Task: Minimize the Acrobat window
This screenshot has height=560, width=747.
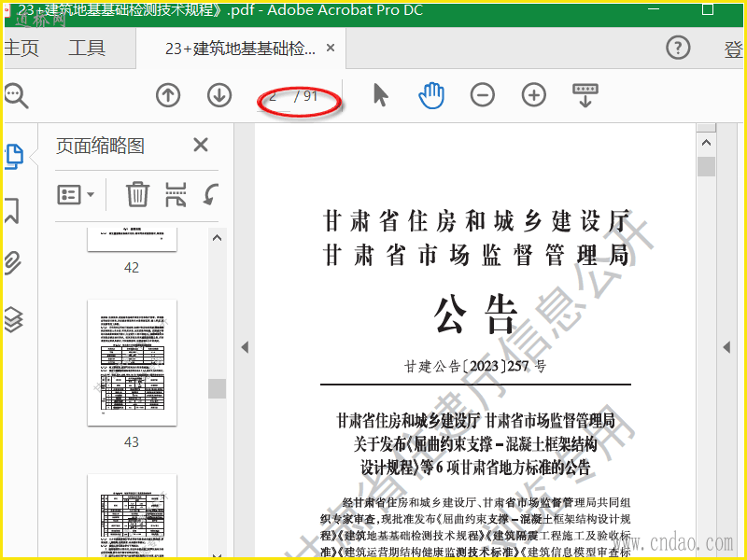Action: [654, 9]
